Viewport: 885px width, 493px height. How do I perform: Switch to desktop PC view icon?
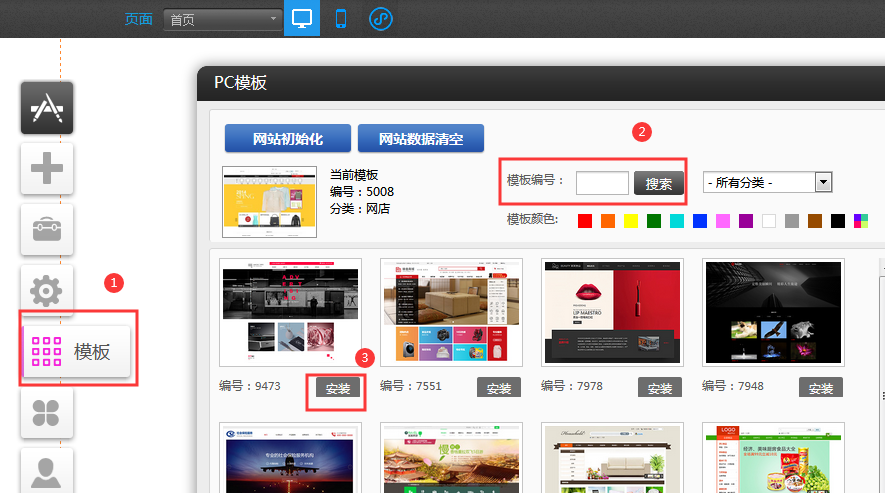pos(301,19)
